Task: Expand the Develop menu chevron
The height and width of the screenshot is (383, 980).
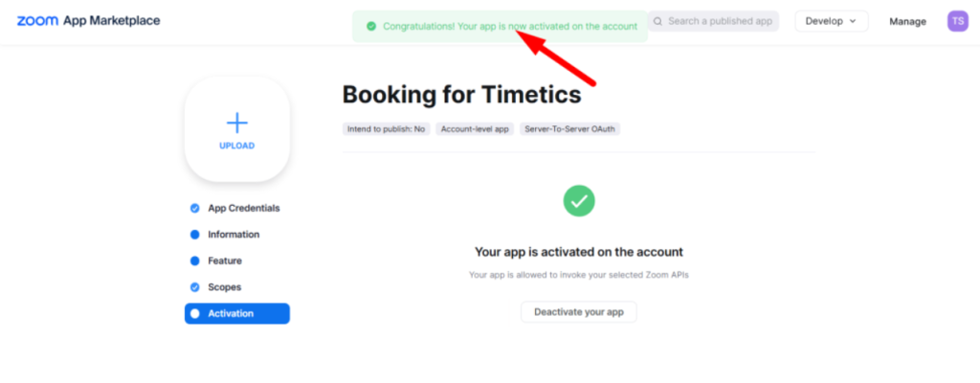Action: pos(853,21)
